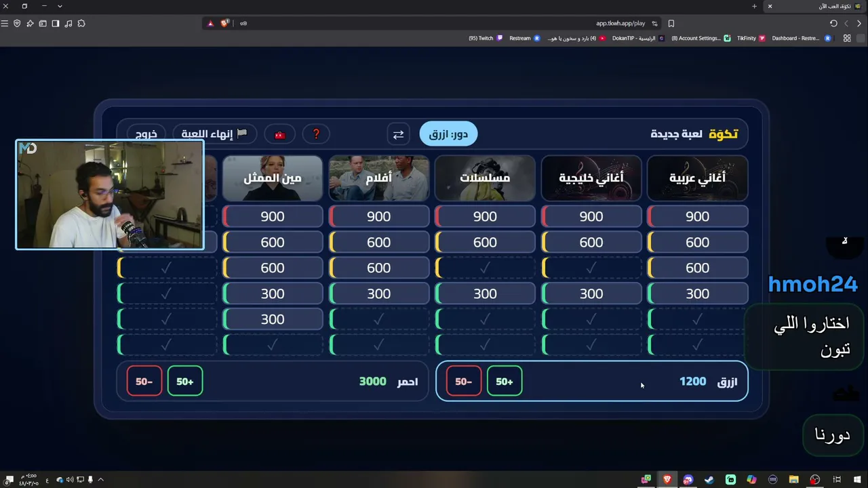Open the tab search dropdown chevron
The image size is (868, 488).
tap(60, 6)
